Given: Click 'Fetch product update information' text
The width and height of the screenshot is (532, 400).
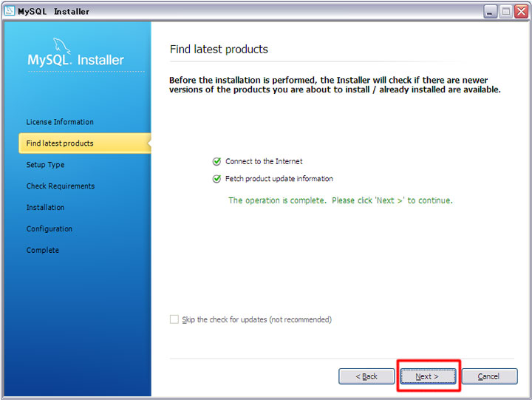Looking at the screenshot, I should 279,179.
